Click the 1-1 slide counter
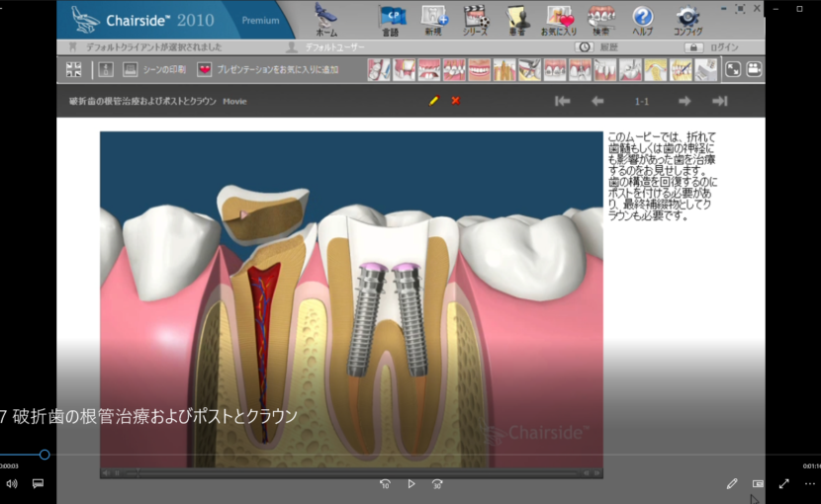 [x=641, y=102]
